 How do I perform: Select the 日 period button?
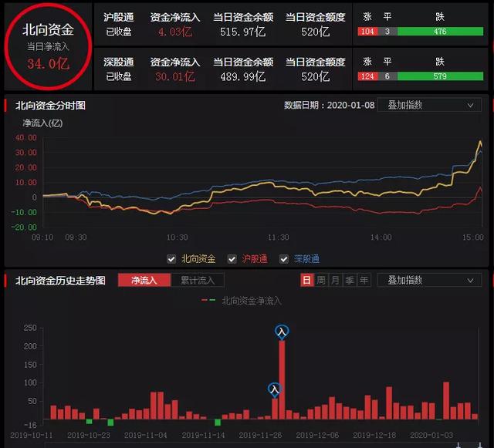coord(307,280)
